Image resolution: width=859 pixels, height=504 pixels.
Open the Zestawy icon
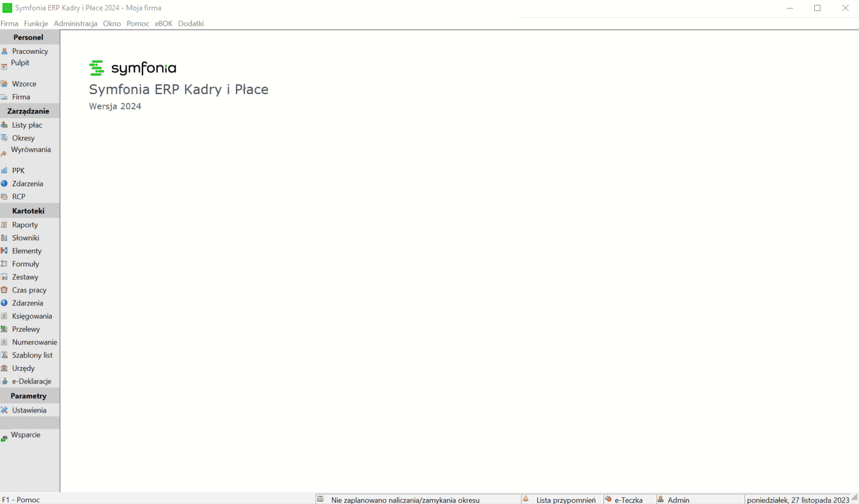tap(4, 277)
